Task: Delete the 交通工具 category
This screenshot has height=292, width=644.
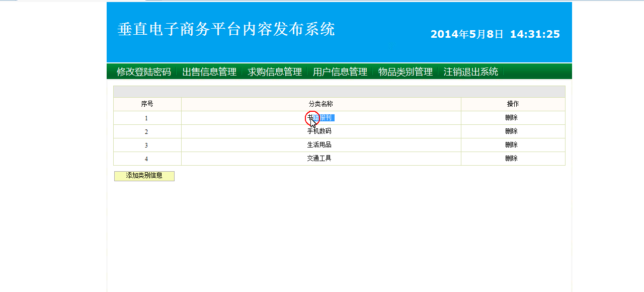Action: 511,159
